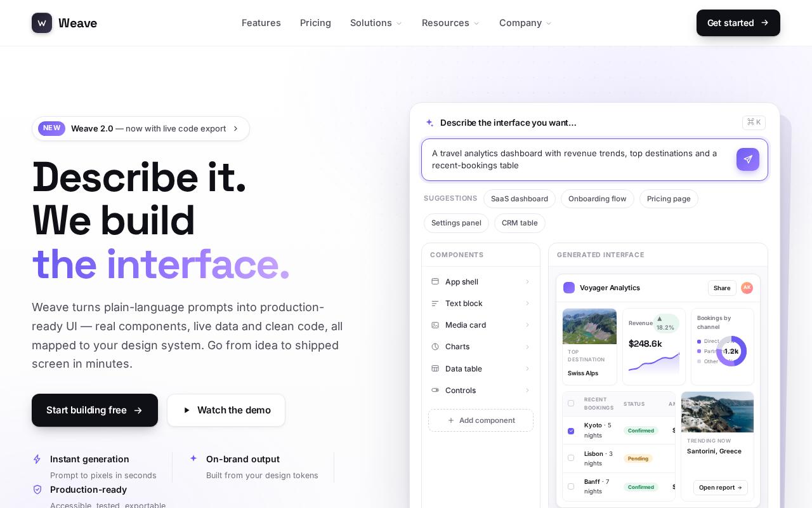Click the Media card image icon
This screenshot has width=812, height=508.
click(435, 325)
